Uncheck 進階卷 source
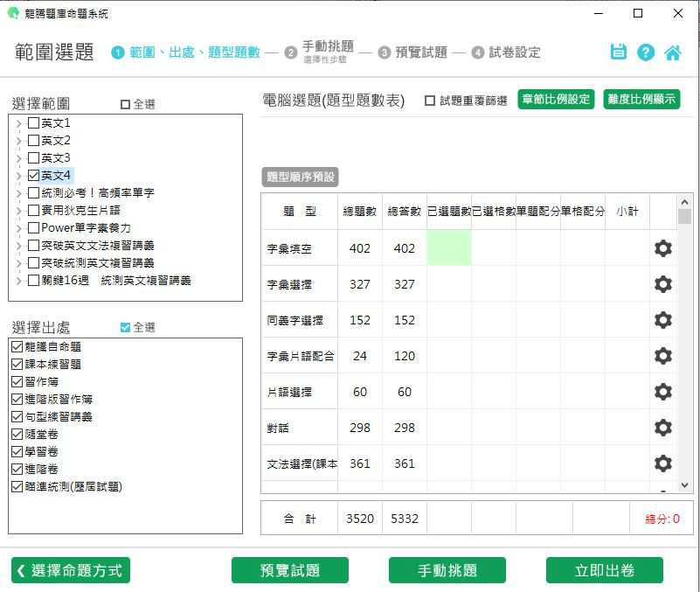The height and width of the screenshot is (592, 700). click(x=17, y=469)
